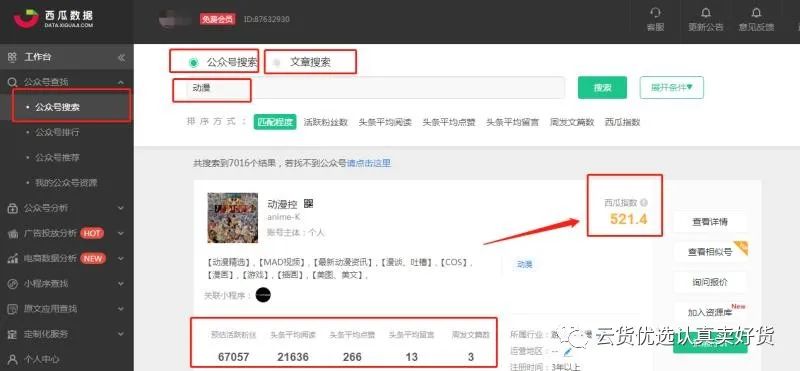Click the 西瓜数据 logo in header
Screen dimensions: 800x371
54,19
